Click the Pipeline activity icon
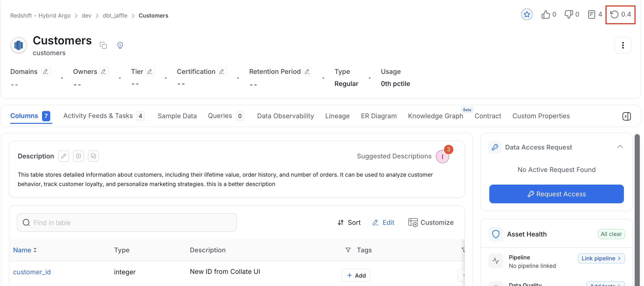Image resolution: width=644 pixels, height=286 pixels. pos(496,261)
